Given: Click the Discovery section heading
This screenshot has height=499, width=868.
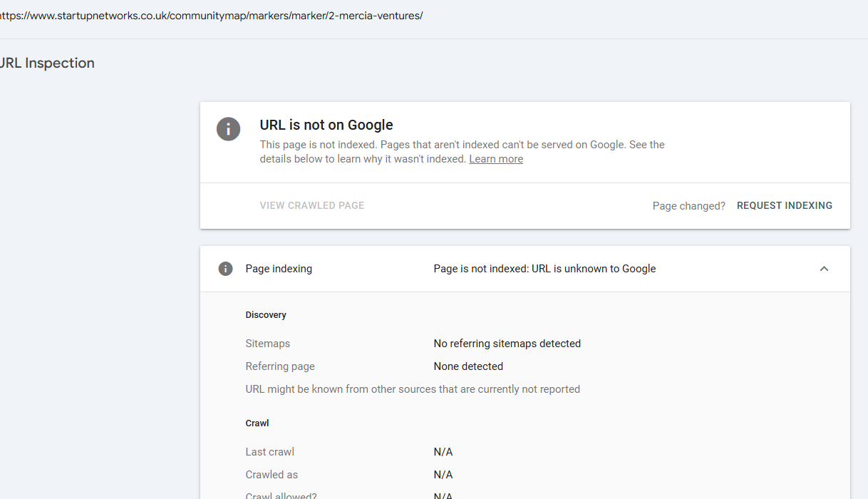Looking at the screenshot, I should pos(266,315).
